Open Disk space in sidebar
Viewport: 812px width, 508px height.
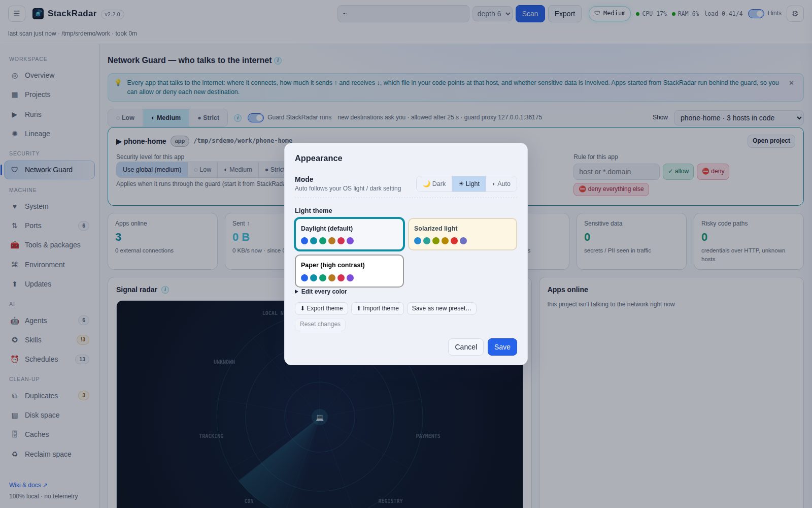49,415
